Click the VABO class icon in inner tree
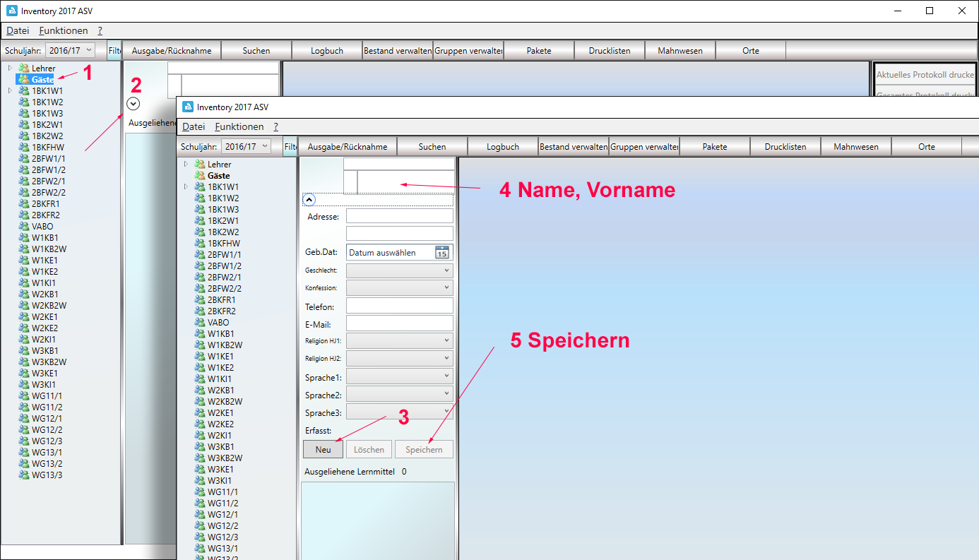The width and height of the screenshot is (979, 560). coord(200,323)
